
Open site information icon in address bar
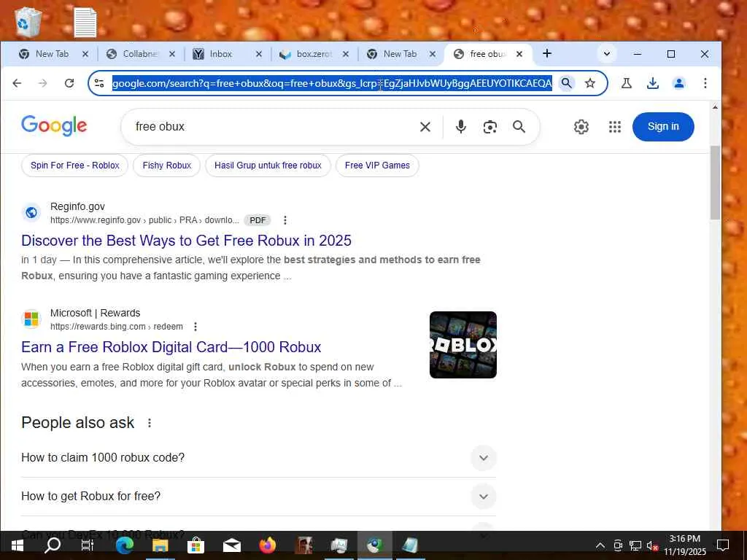pyautogui.click(x=99, y=83)
